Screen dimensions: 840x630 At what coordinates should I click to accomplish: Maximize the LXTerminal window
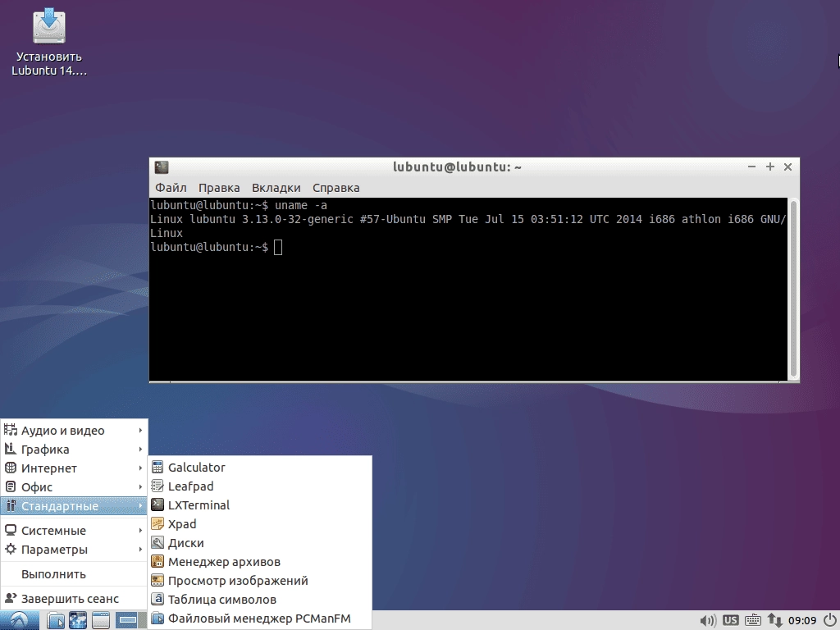click(769, 167)
